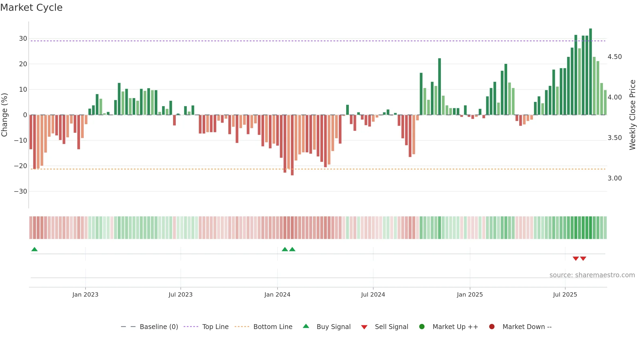Click the tall green bar peaking near 22 in late 2024
This screenshot has width=644, height=362.
[x=440, y=87]
